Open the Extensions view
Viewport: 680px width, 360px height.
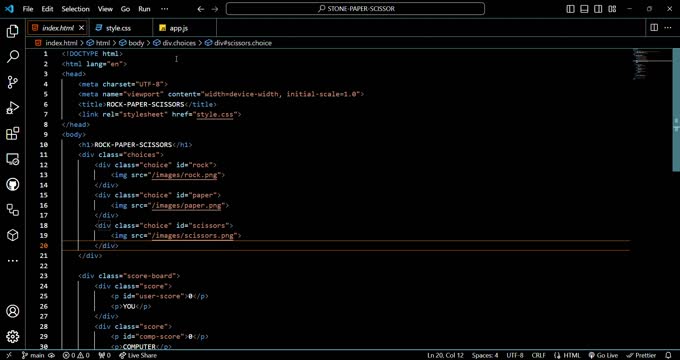(13, 133)
